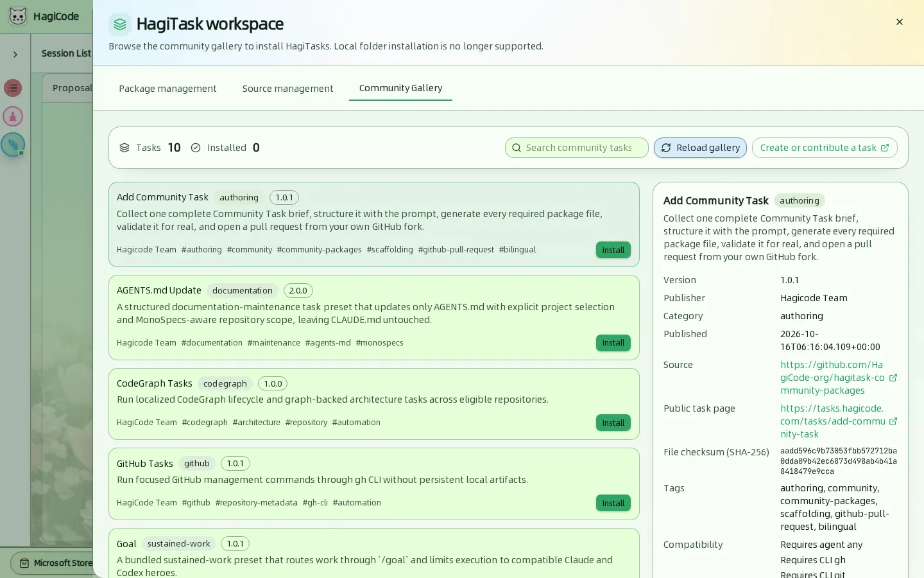Install the Add Community Task package
The height and width of the screenshot is (578, 924).
point(613,250)
